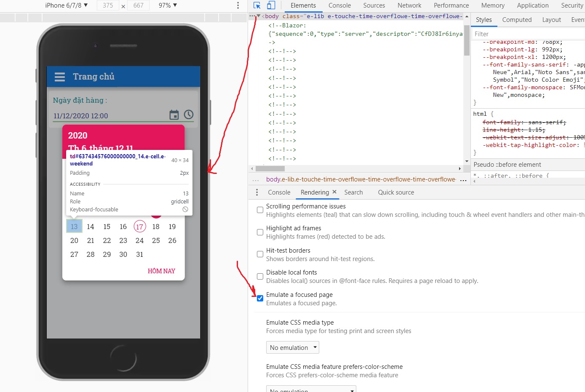Click the calendar icon in the date field
This screenshot has height=392, width=585.
tap(174, 115)
